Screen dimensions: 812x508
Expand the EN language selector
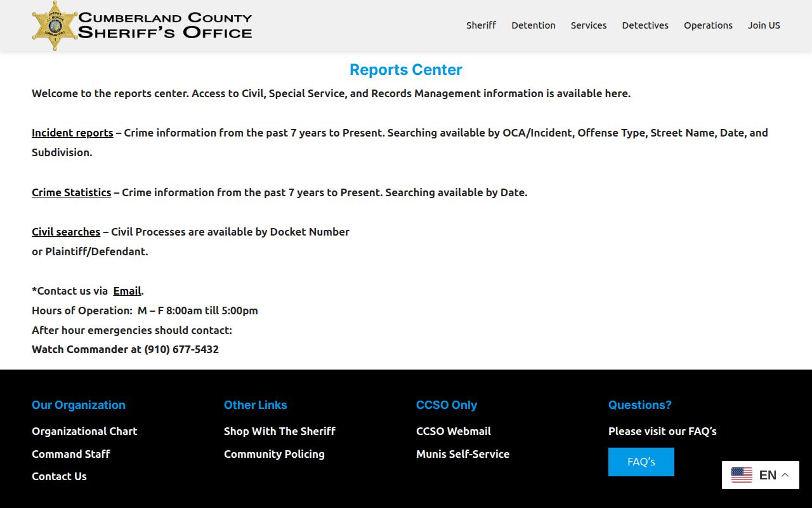761,475
